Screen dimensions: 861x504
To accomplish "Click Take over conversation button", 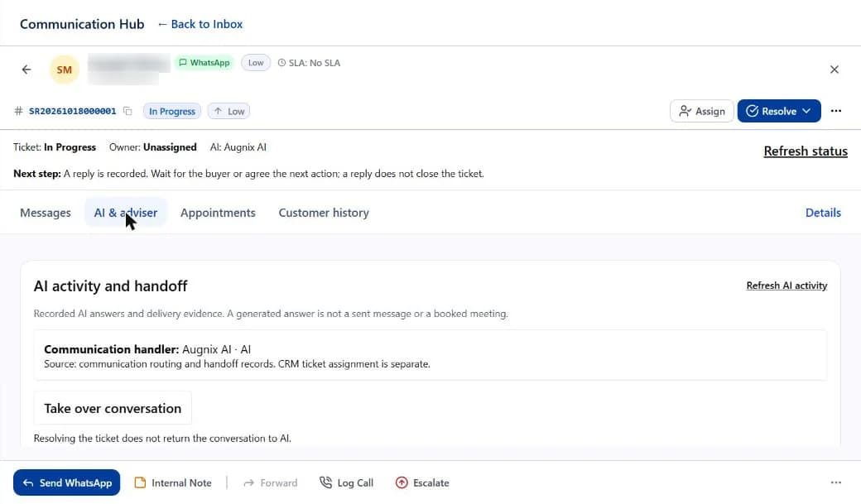I will point(113,408).
